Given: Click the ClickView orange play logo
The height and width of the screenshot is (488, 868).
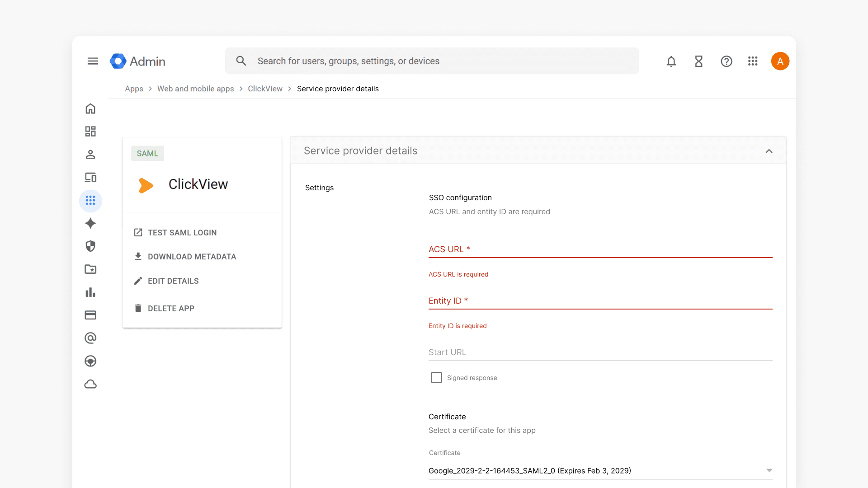Looking at the screenshot, I should (x=146, y=185).
